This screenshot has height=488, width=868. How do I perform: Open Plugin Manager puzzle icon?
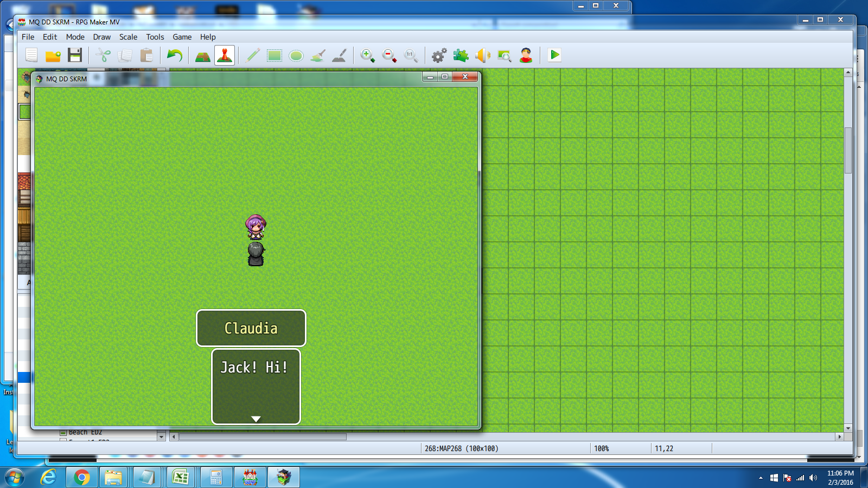461,55
